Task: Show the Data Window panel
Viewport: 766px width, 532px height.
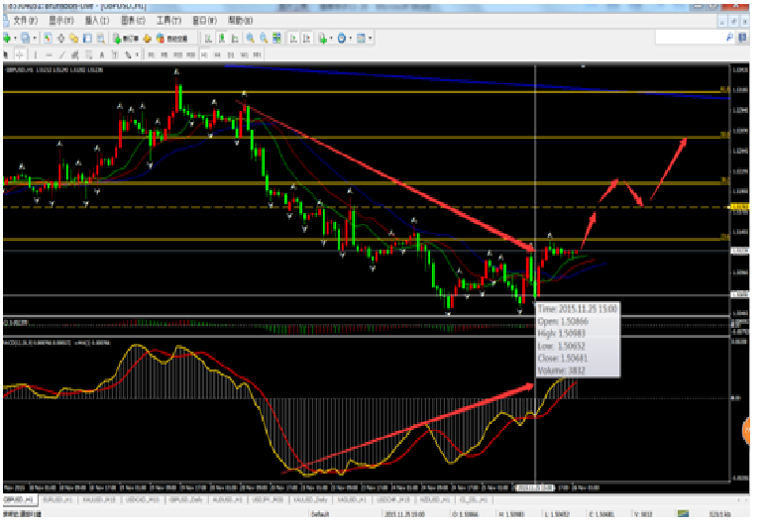Action: coord(61,39)
